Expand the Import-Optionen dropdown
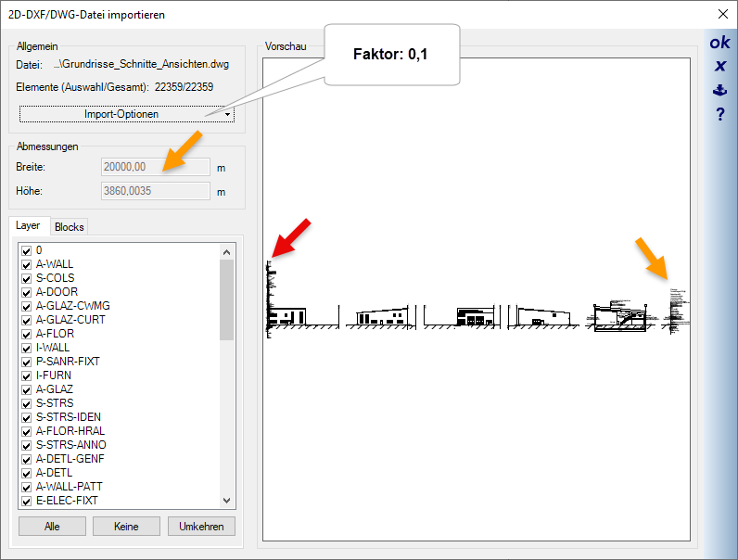 point(127,114)
